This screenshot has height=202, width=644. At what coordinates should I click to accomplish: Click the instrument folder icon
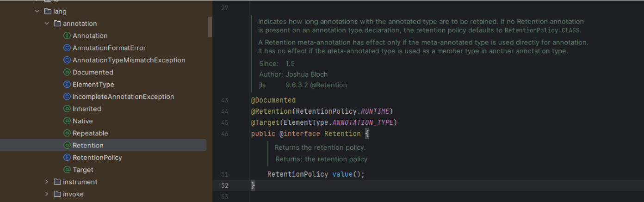pos(57,182)
